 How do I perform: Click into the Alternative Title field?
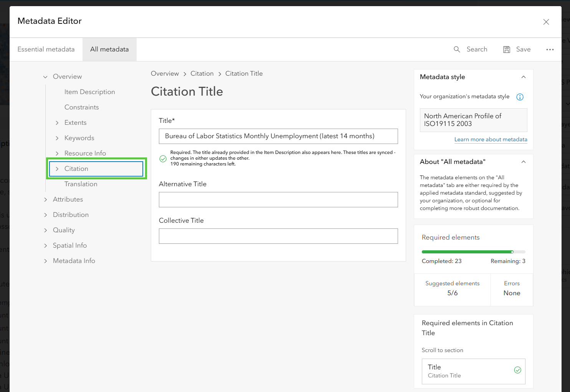278,200
